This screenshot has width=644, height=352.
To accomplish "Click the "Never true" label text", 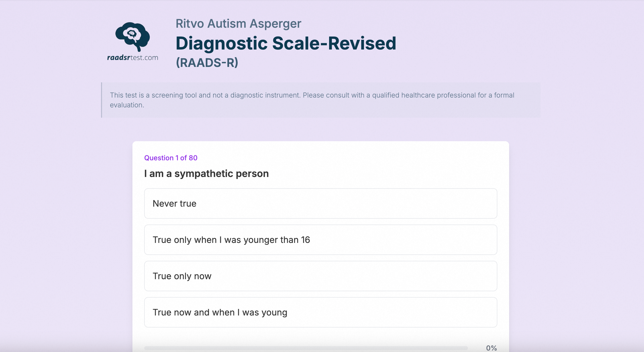I will [x=175, y=203].
